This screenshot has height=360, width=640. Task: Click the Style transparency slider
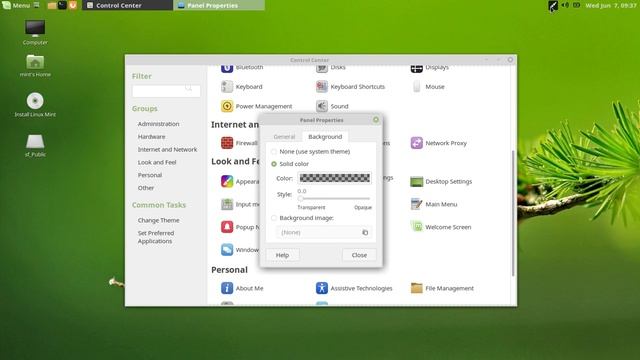click(334, 198)
